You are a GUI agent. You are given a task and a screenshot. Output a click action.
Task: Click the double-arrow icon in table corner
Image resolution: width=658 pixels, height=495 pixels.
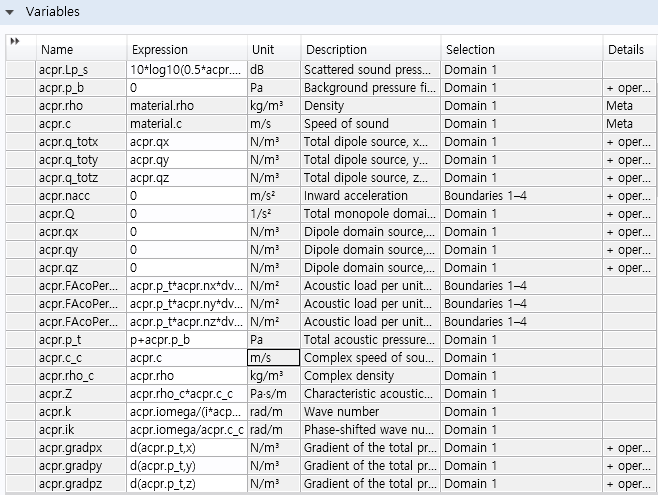[15, 41]
